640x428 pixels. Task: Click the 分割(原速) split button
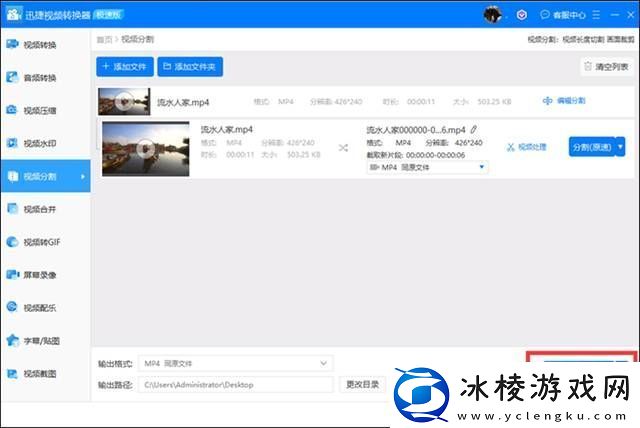click(592, 147)
